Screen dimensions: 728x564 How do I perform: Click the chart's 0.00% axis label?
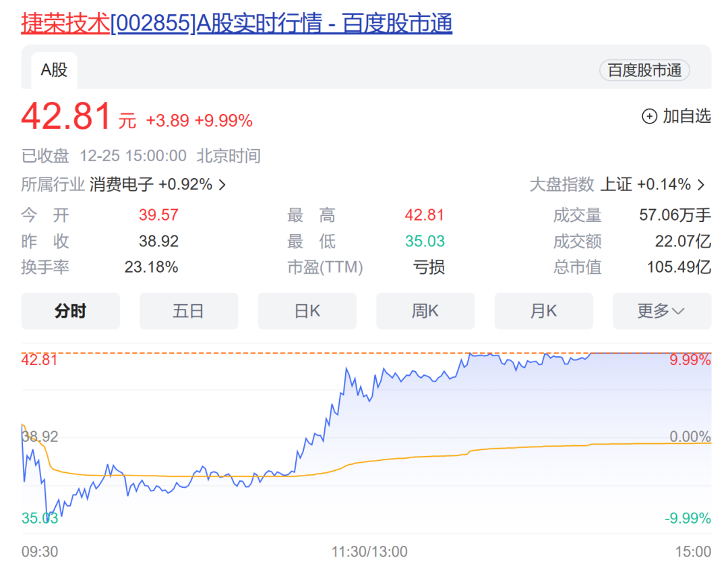pos(690,436)
